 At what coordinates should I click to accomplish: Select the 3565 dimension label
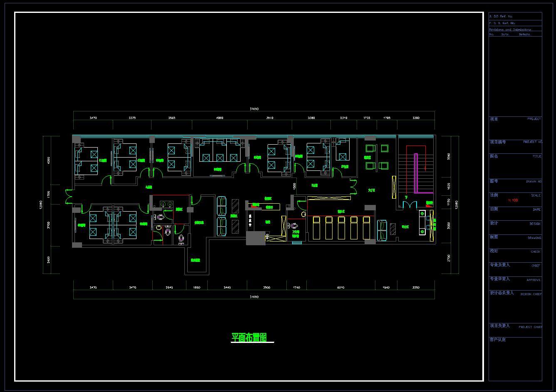pos(171,118)
